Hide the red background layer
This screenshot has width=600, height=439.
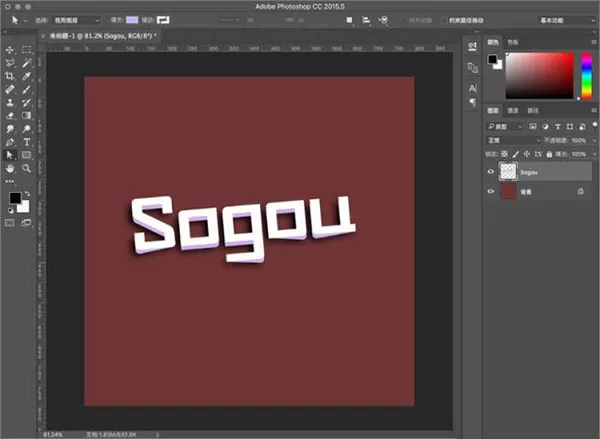[x=491, y=191]
